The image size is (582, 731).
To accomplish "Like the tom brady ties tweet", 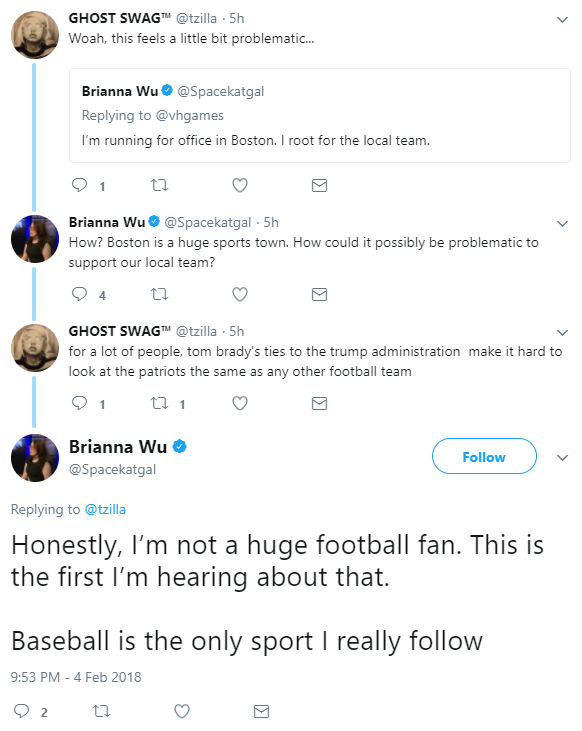I will coord(240,403).
